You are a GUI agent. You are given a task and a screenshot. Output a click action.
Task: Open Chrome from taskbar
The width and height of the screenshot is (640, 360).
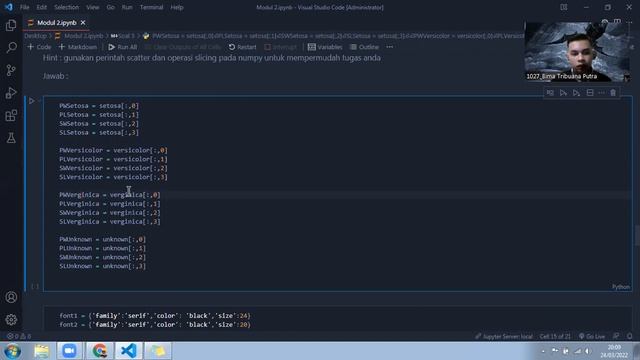[x=99, y=351]
